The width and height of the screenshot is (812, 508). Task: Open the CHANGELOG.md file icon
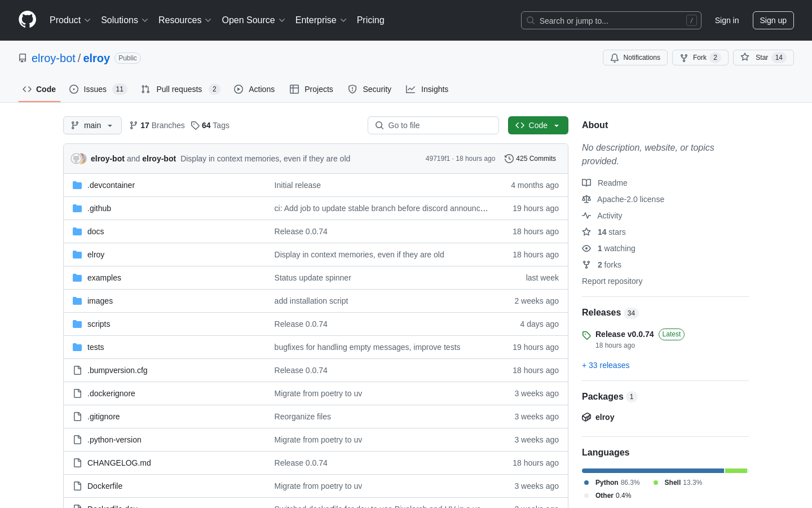pyautogui.click(x=77, y=463)
